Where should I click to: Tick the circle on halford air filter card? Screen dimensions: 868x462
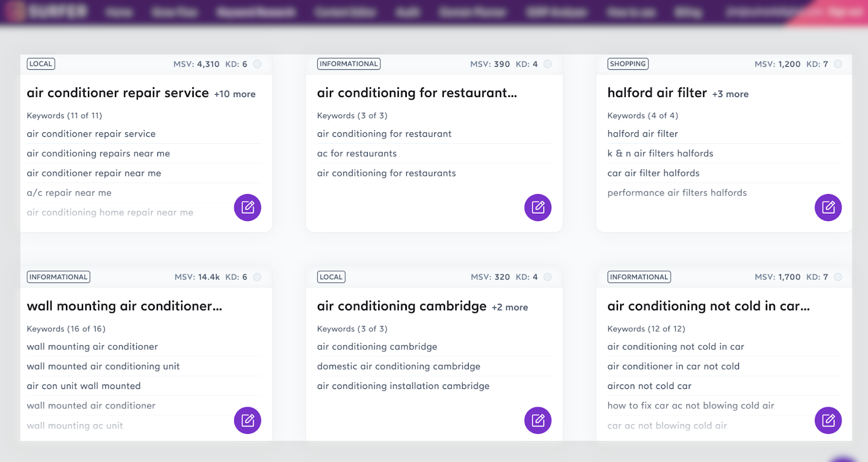(838, 64)
